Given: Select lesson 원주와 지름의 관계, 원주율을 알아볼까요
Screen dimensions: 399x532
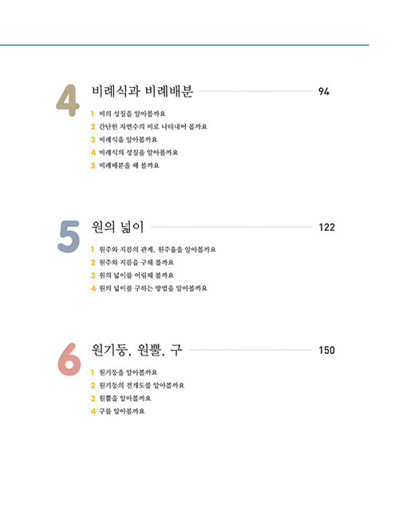Looking at the screenshot, I should pos(157,249).
